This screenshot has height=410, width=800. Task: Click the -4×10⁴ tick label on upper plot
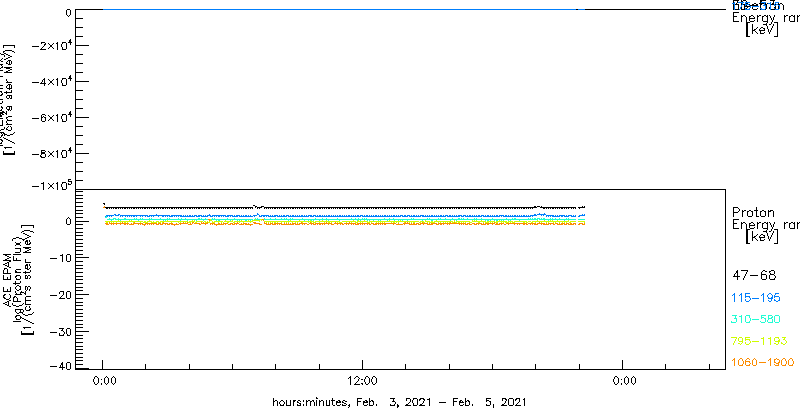(51, 82)
